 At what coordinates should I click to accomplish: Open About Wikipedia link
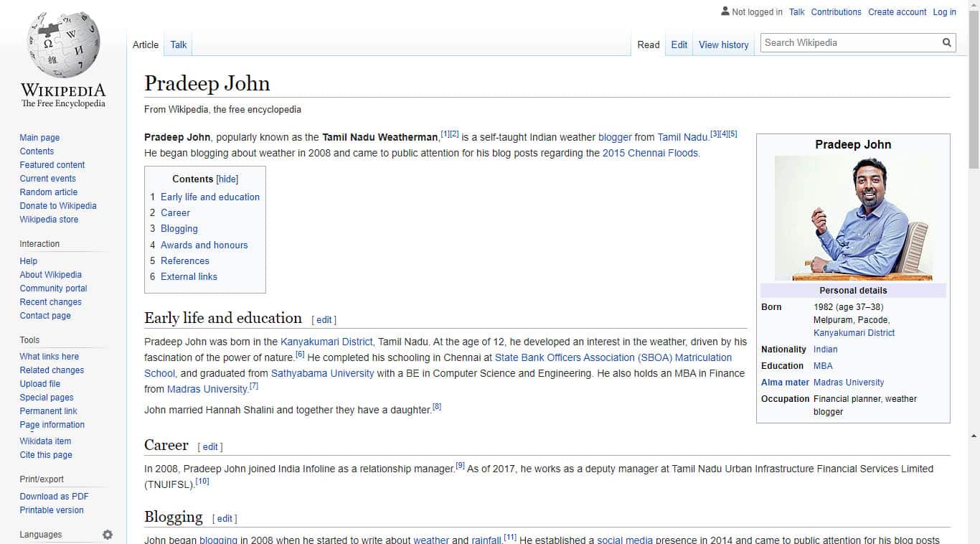51,275
